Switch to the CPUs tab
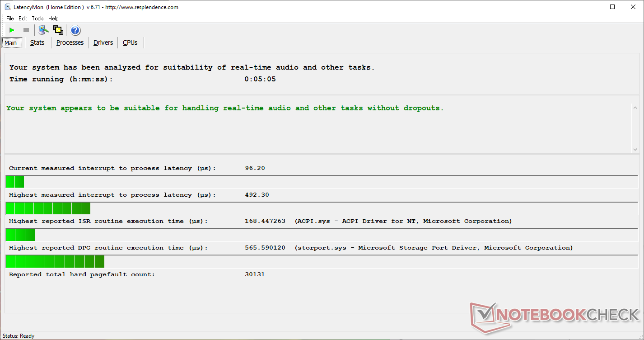This screenshot has height=340, width=644. [x=130, y=42]
